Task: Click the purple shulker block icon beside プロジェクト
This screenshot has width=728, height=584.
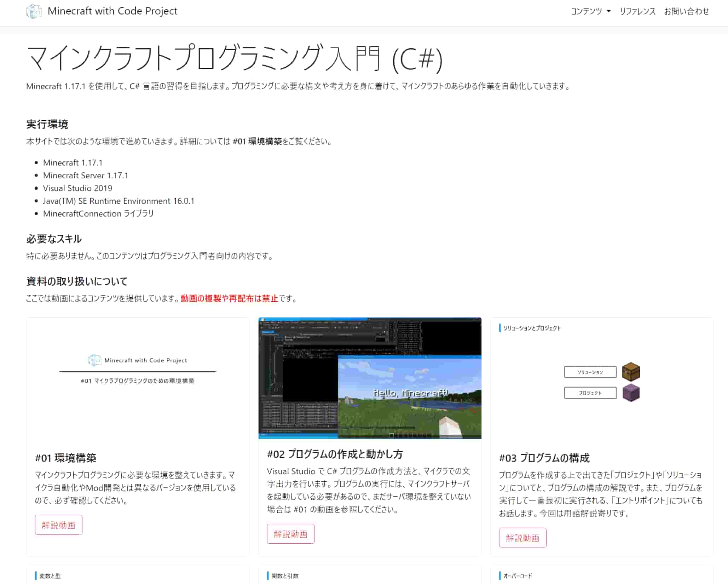Action: (631, 393)
